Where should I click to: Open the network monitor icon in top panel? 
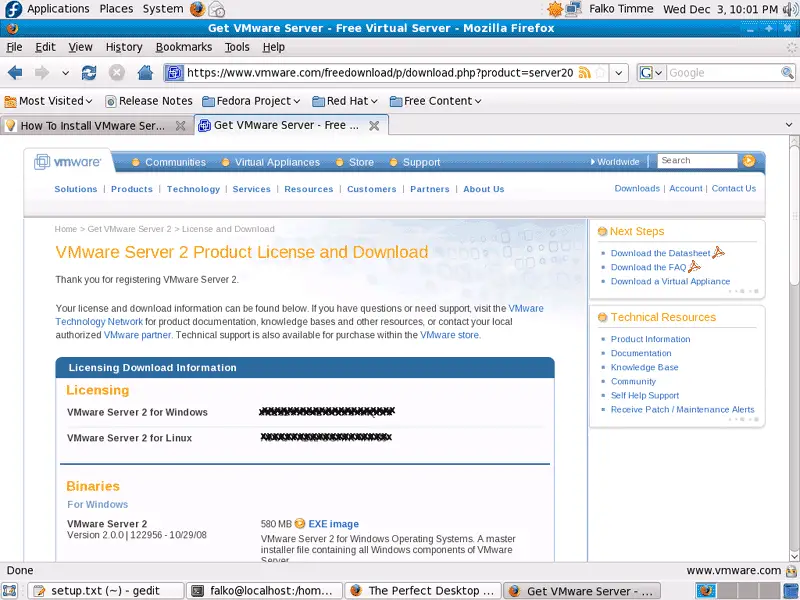(x=574, y=9)
